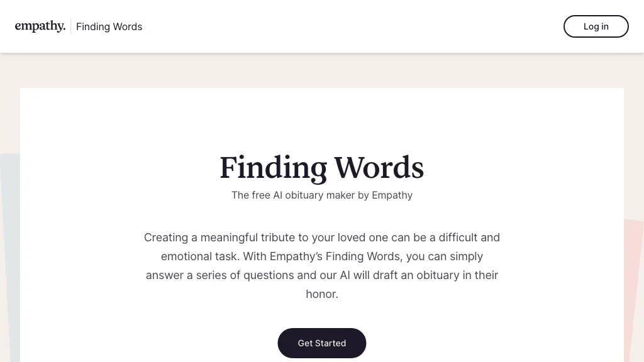Viewport: 644px width, 362px height.
Task: Click the beige background strip below the header
Action: 322,69
